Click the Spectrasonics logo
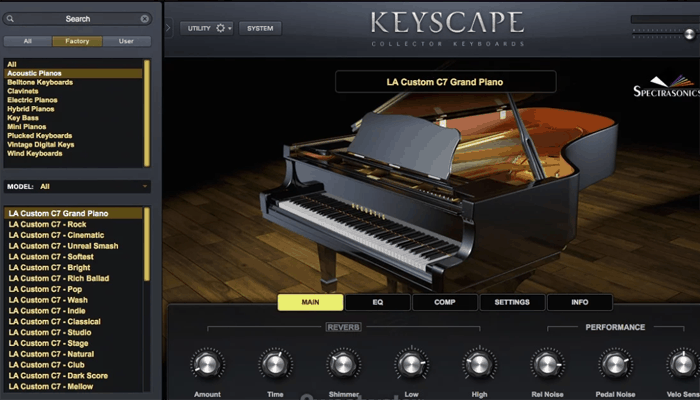Screen dimensions: 700x400 [666, 87]
